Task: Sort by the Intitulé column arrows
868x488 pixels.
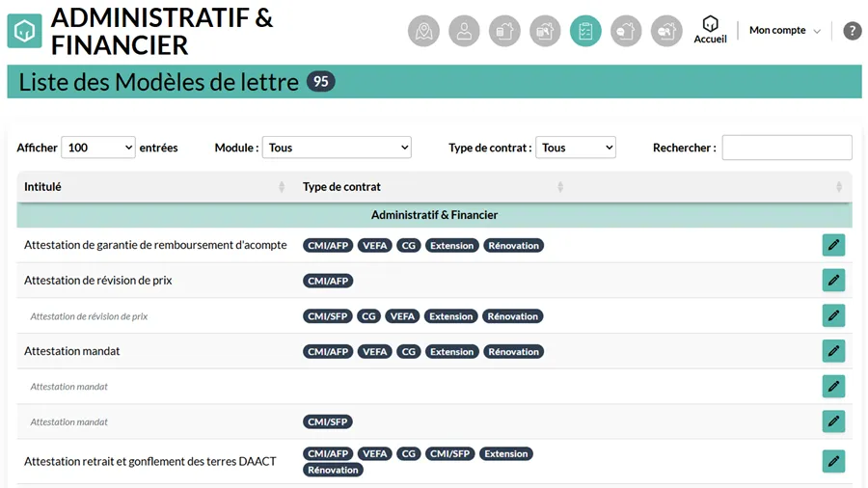Action: pos(282,187)
